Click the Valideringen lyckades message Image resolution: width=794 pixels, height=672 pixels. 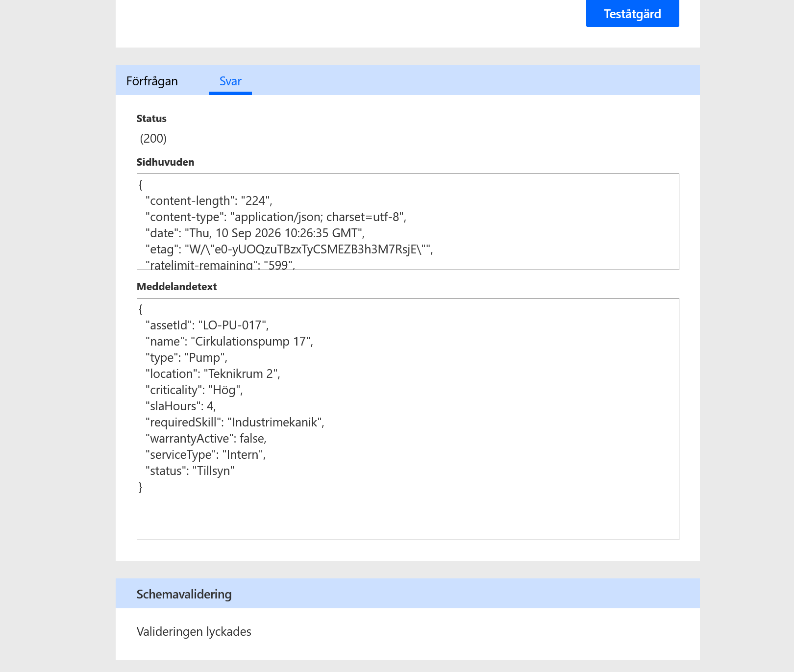click(194, 632)
